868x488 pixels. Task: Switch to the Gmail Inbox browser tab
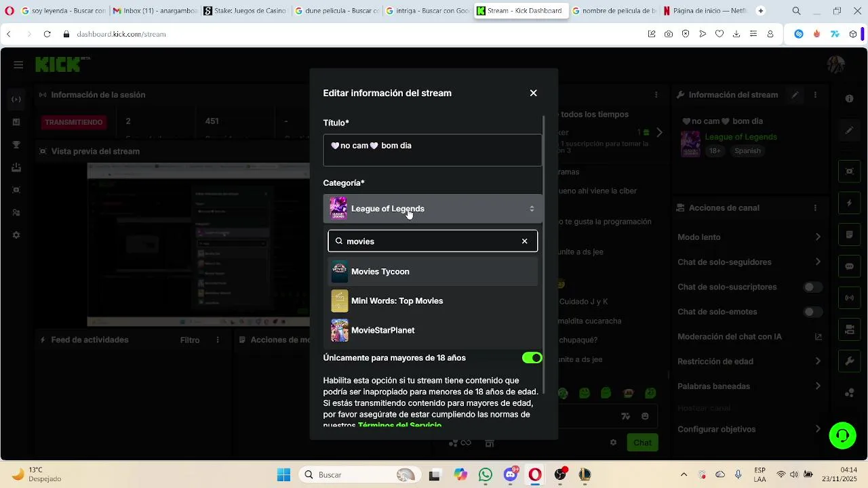pyautogui.click(x=155, y=11)
